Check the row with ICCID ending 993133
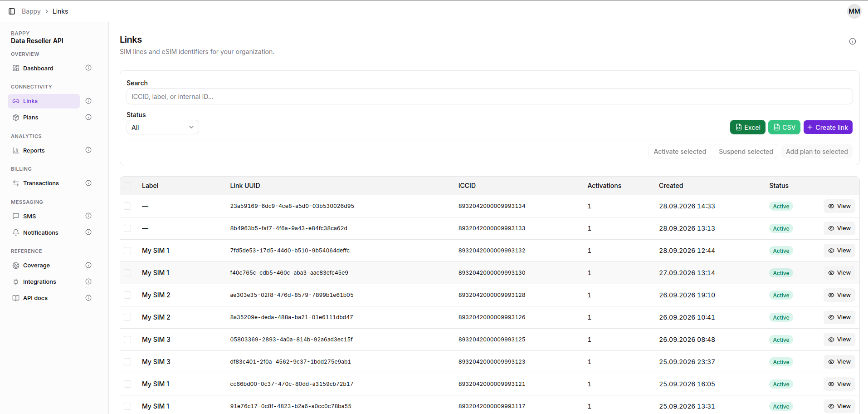This screenshot has height=414, width=868. click(x=127, y=228)
